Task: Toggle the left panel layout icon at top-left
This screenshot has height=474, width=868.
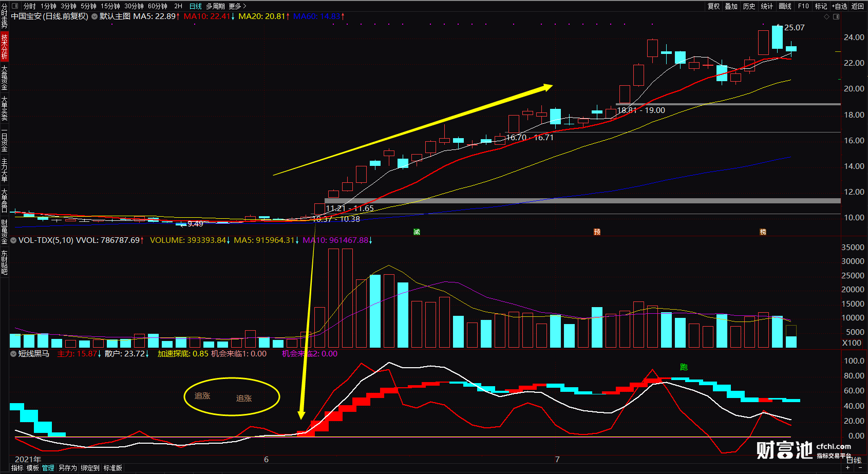Action: click(x=15, y=6)
